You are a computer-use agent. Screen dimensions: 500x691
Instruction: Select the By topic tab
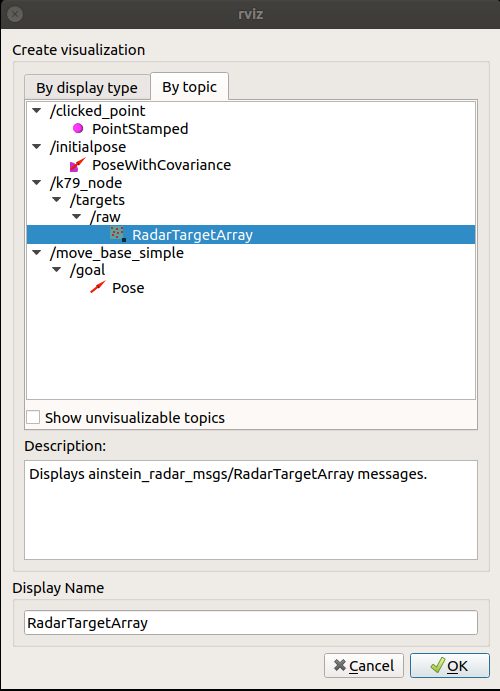pos(189,86)
